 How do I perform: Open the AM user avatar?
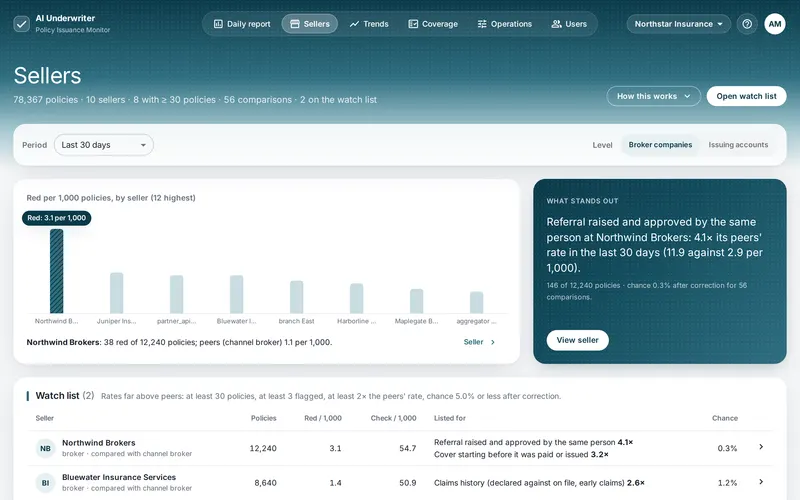click(x=774, y=24)
